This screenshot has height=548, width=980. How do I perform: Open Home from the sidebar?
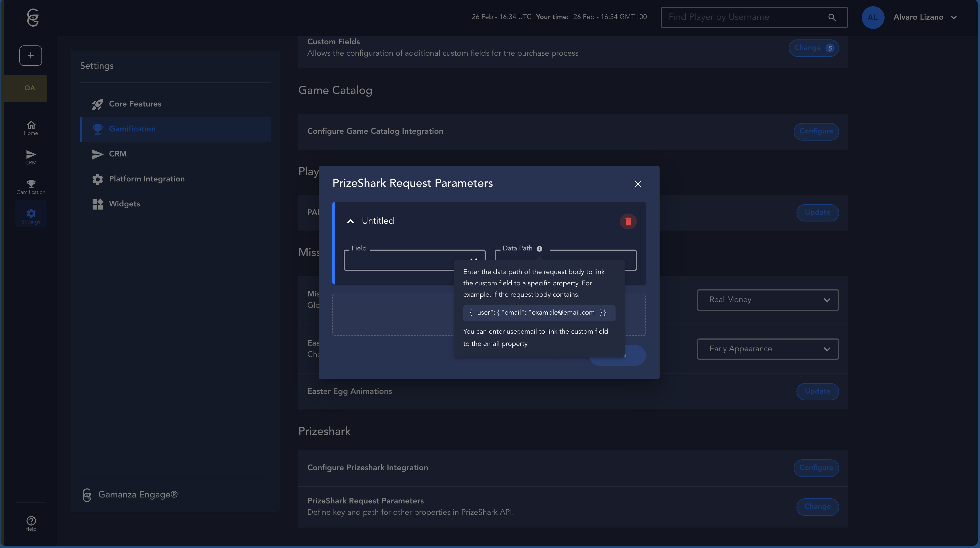pos(31,128)
